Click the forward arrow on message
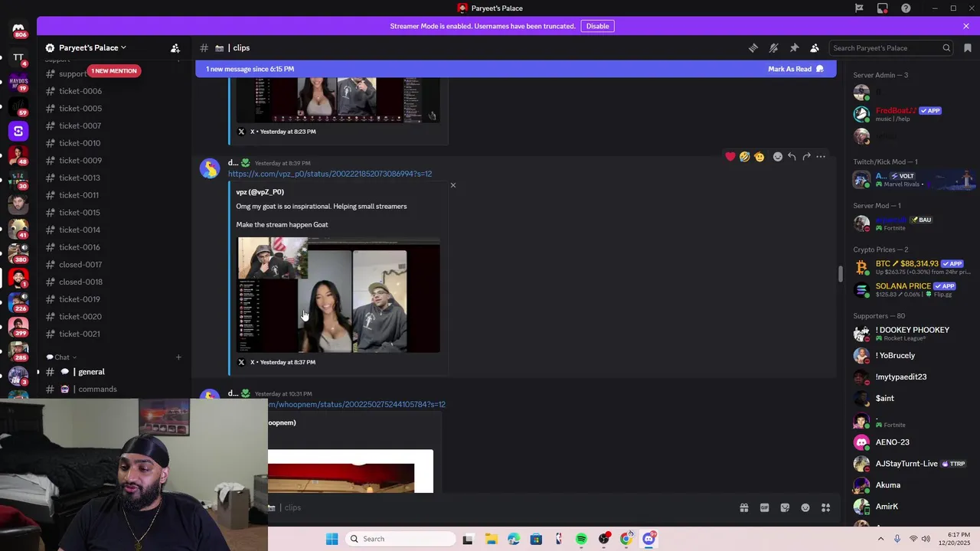 (x=806, y=157)
